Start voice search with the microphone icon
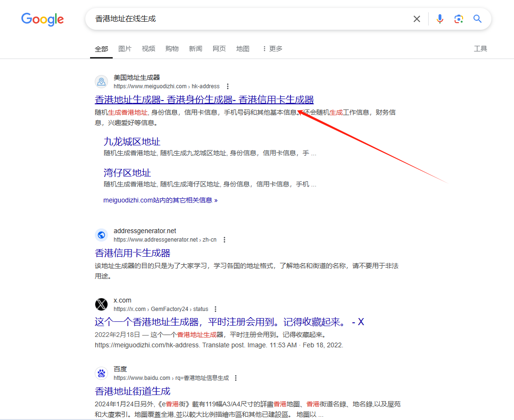514x420 pixels. pyautogui.click(x=440, y=19)
